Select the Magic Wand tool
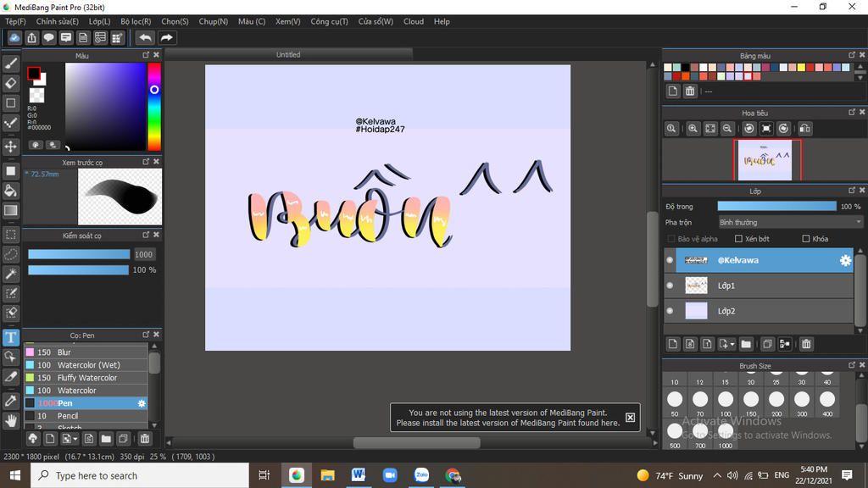The image size is (868, 488). pyautogui.click(x=10, y=274)
